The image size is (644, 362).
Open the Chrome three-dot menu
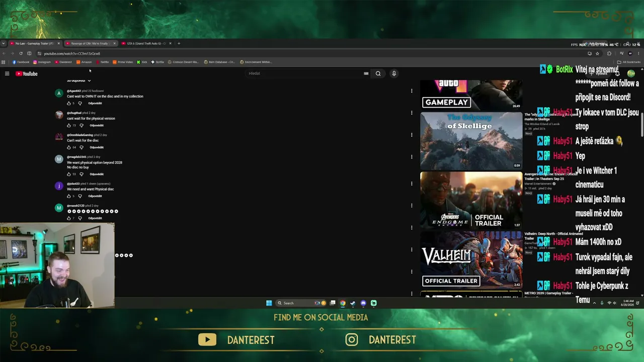coord(639,53)
